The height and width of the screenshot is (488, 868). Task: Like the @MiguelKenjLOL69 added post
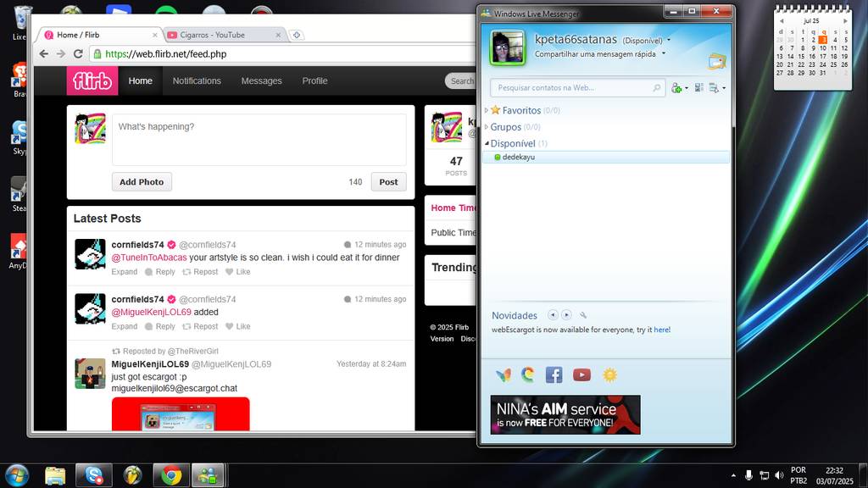237,326
